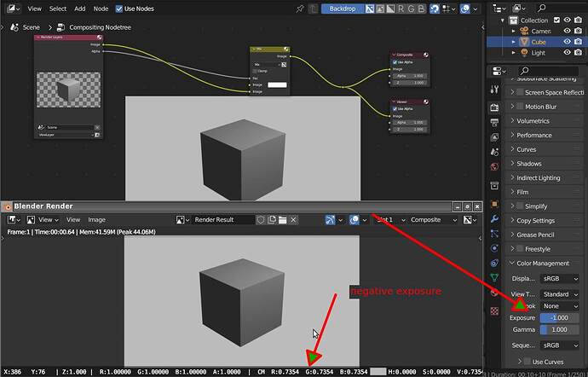
Task: Open the Texture properties tab
Action: (x=494, y=311)
